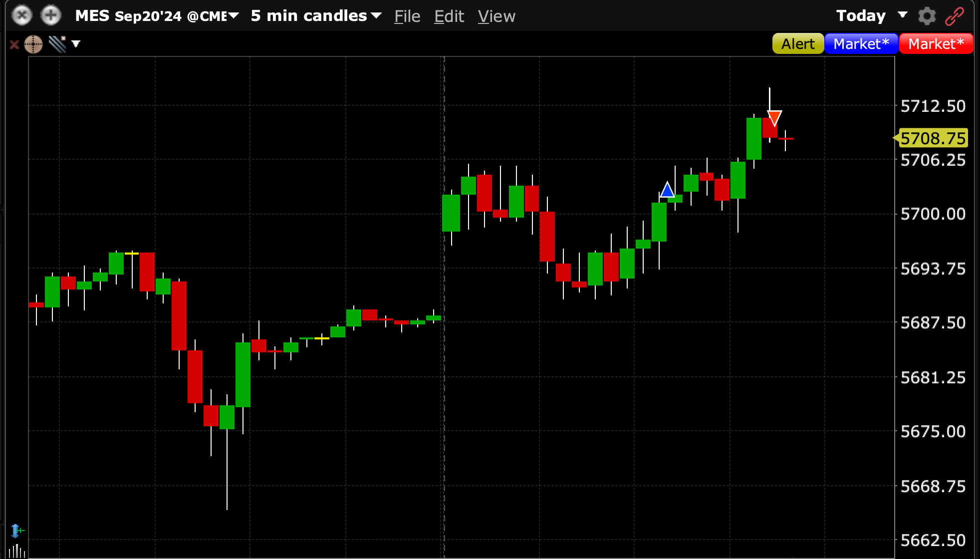Click the blue buy triangle marker on the chart
Image resolution: width=980 pixels, height=559 pixels.
pyautogui.click(x=667, y=190)
